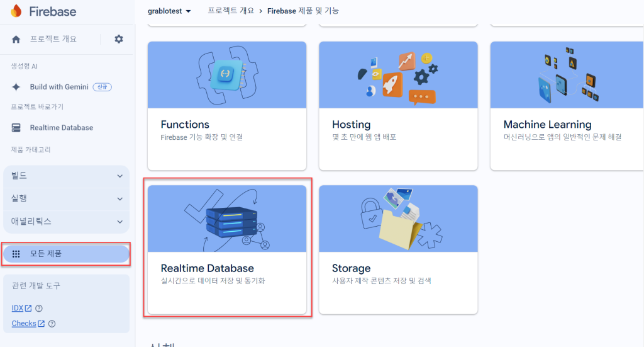Click the 프로젝트 개요 breadcrumb link
644x347 pixels.
(231, 11)
